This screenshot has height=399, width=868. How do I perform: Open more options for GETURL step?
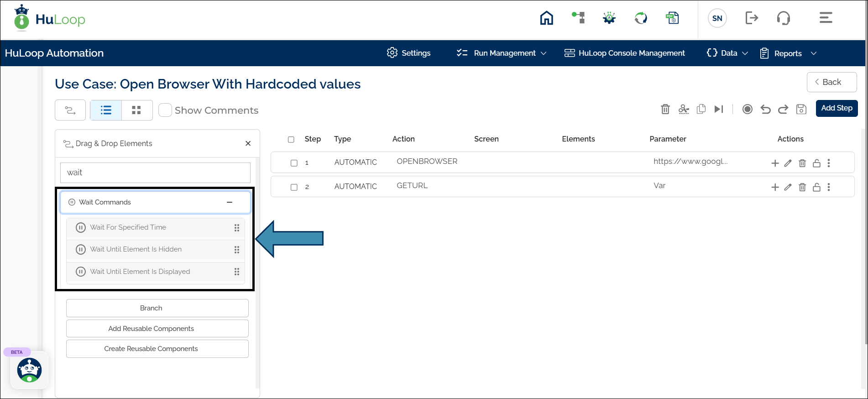829,187
